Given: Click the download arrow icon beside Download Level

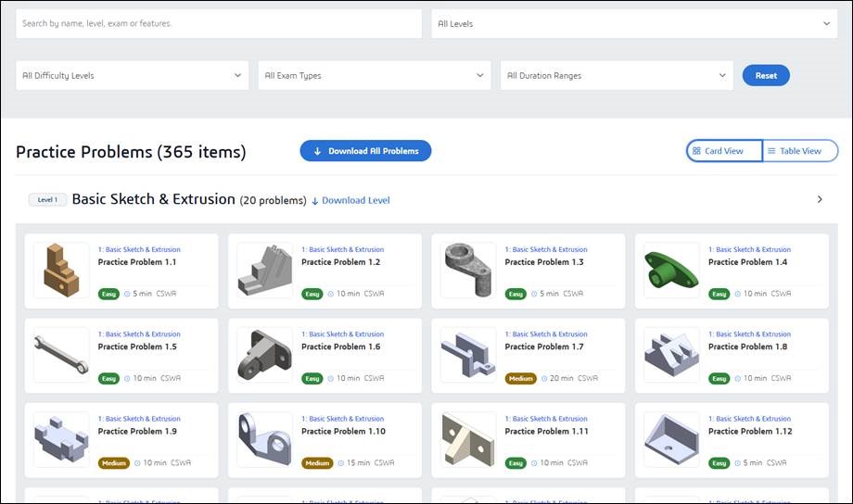Looking at the screenshot, I should coord(315,200).
